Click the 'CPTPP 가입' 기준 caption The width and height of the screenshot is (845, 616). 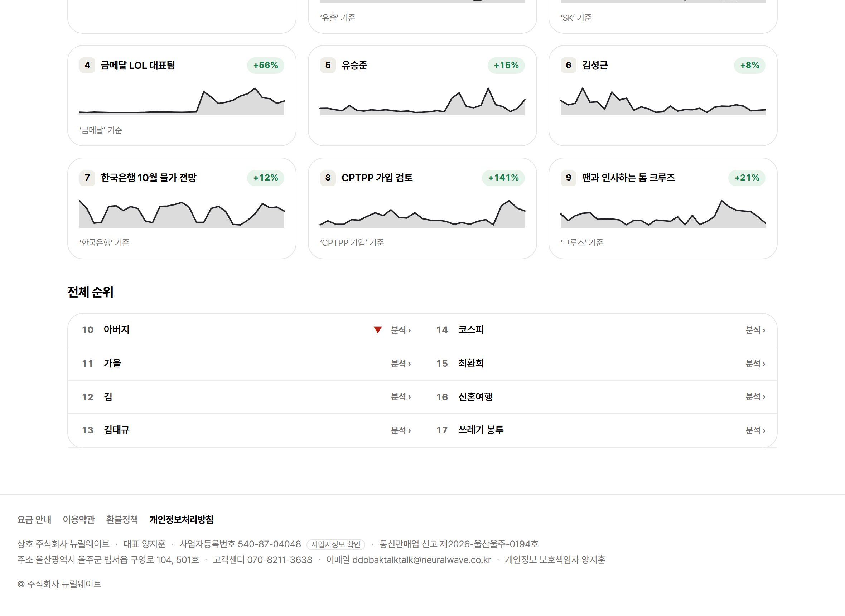pyautogui.click(x=352, y=243)
